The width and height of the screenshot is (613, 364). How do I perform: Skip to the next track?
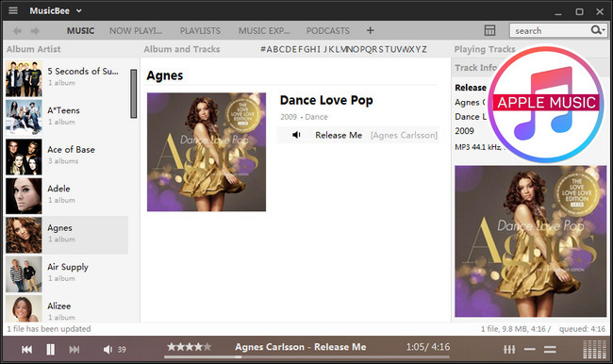75,350
